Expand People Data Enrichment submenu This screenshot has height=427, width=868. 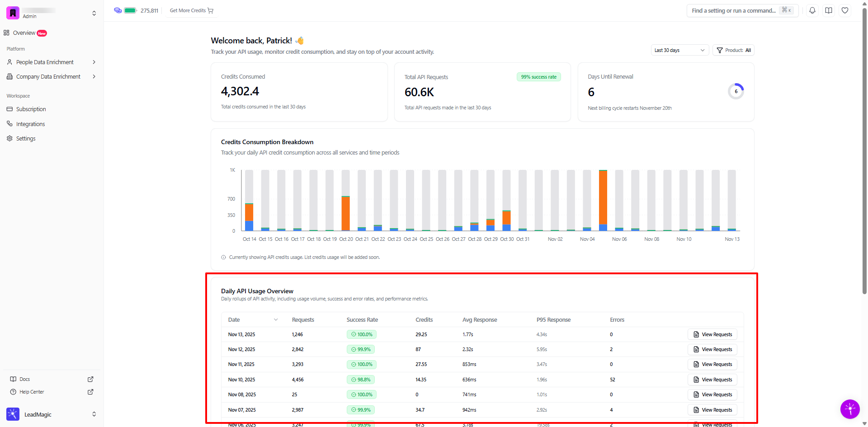pyautogui.click(x=94, y=62)
